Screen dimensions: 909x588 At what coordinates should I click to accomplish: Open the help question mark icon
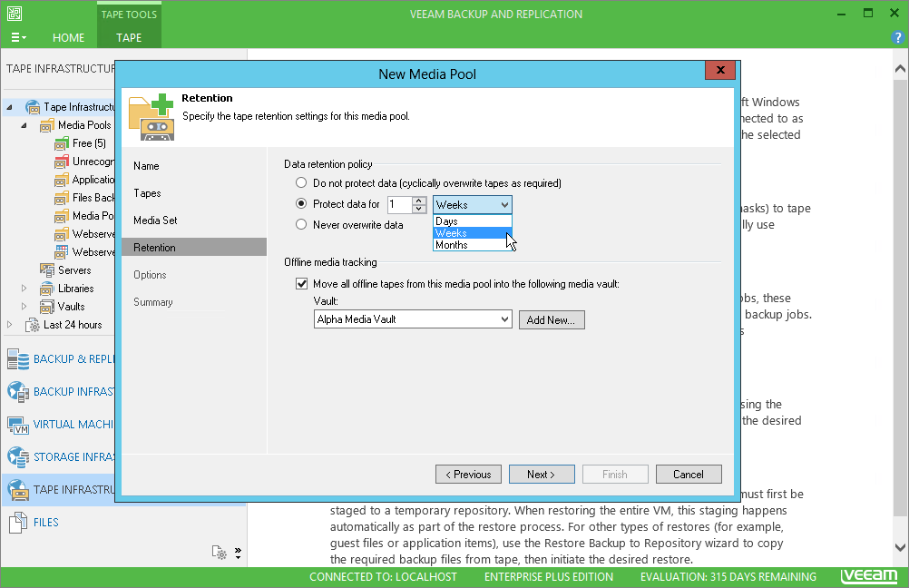898,38
